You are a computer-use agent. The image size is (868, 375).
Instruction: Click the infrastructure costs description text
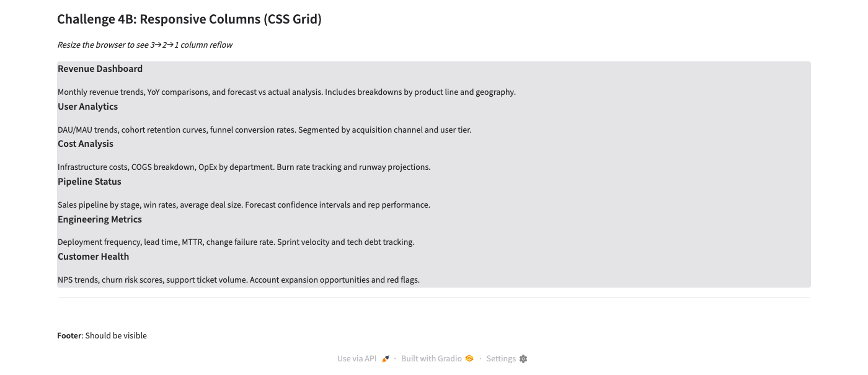coord(244,167)
